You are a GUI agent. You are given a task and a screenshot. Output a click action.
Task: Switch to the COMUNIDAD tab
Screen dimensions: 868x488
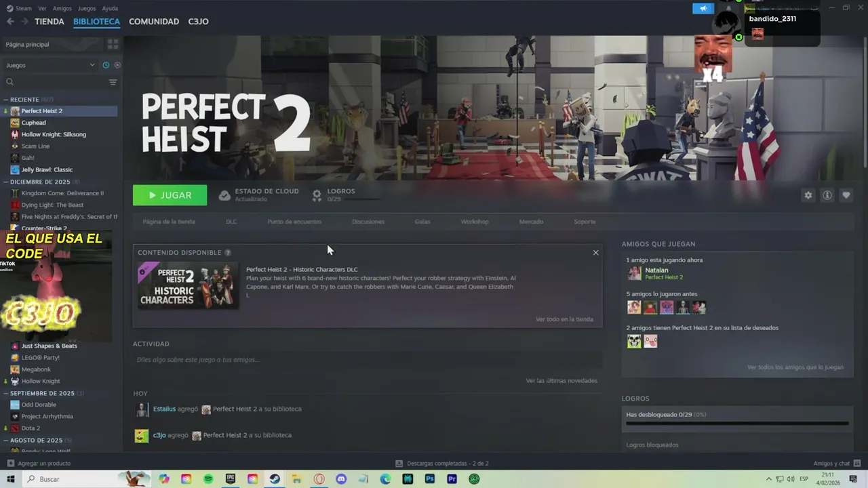[154, 22]
